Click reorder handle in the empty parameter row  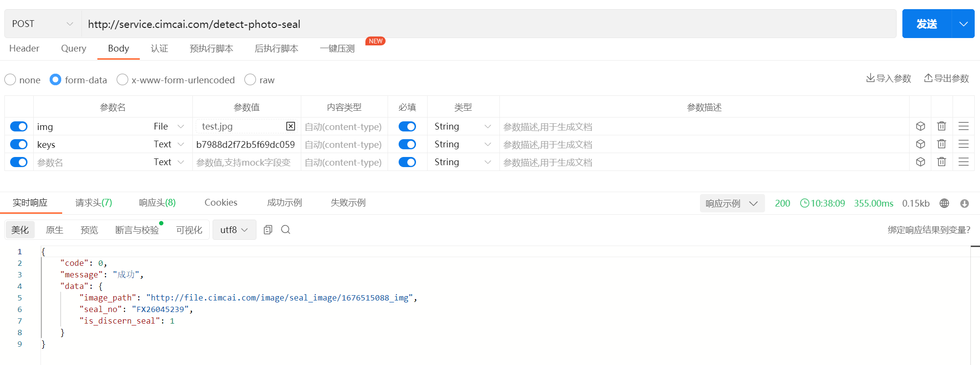click(x=964, y=162)
